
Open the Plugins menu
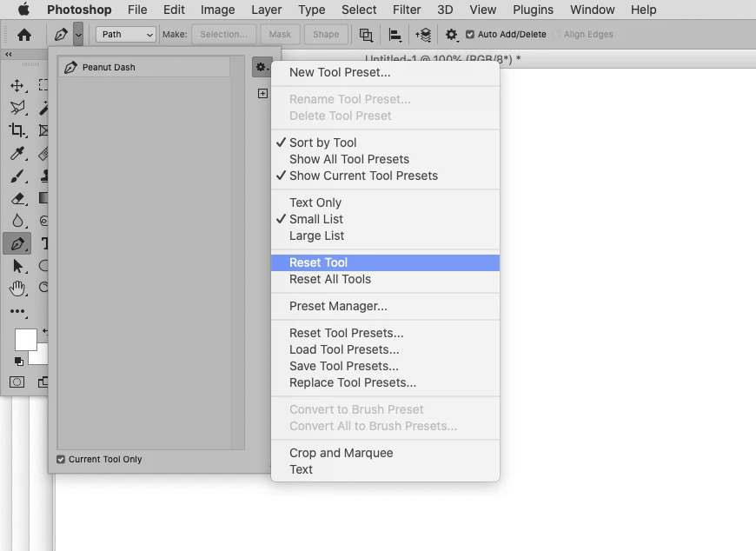click(x=534, y=10)
